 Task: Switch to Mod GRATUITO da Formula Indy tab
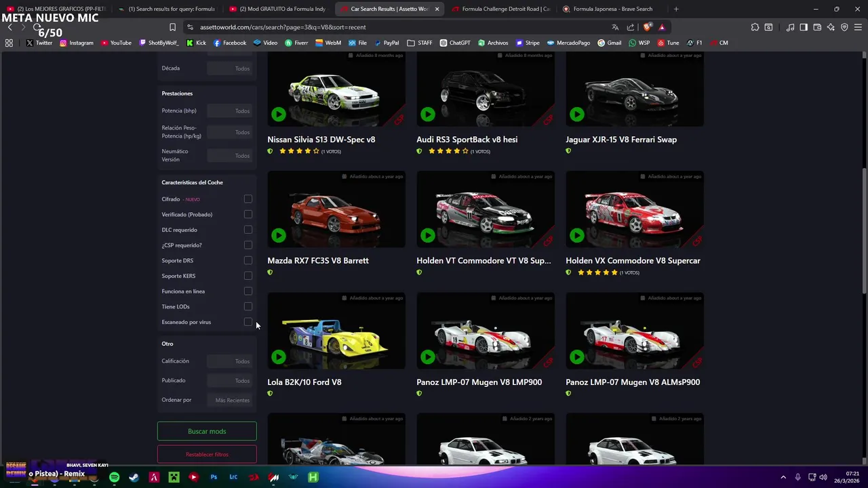pos(277,9)
